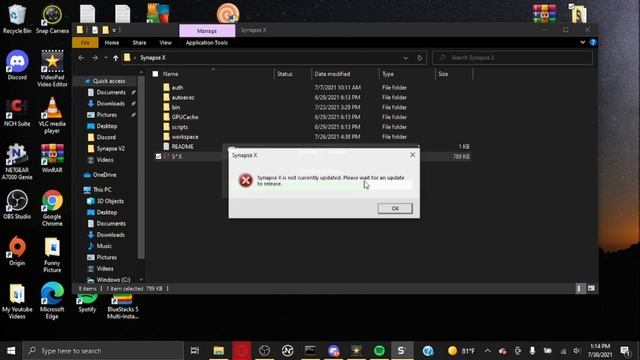Sort by Size column
This screenshot has height=360, width=640.
pos(443,74)
